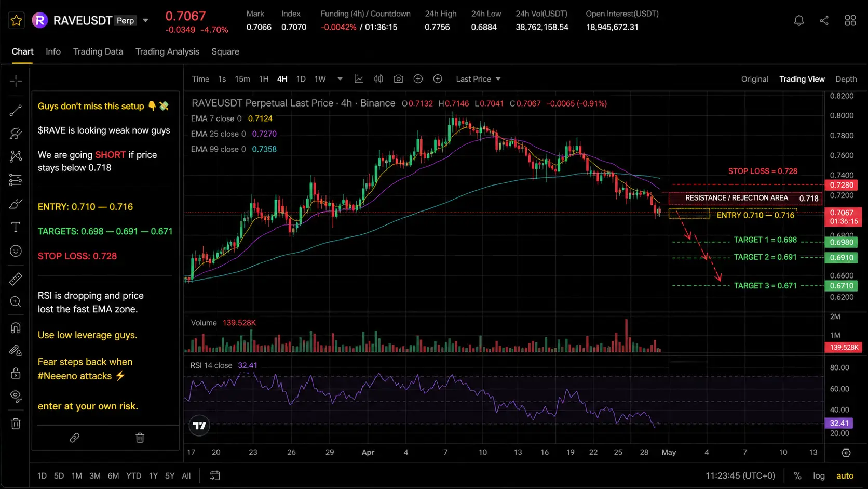Select the Time chart interval
The width and height of the screenshot is (868, 489).
click(x=200, y=79)
